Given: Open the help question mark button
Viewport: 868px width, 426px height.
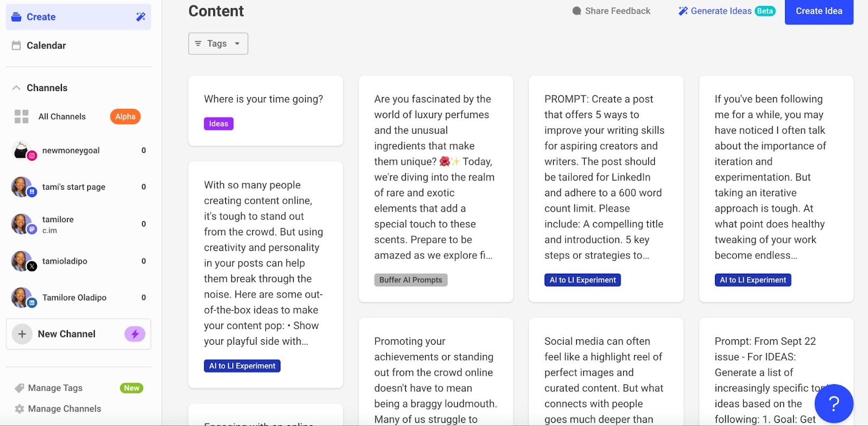Looking at the screenshot, I should 834,403.
